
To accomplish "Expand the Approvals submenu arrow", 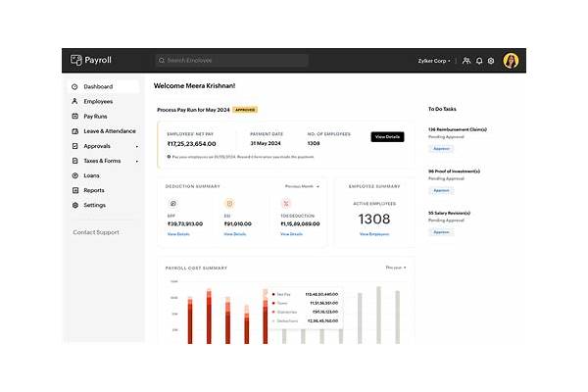I will click(137, 147).
